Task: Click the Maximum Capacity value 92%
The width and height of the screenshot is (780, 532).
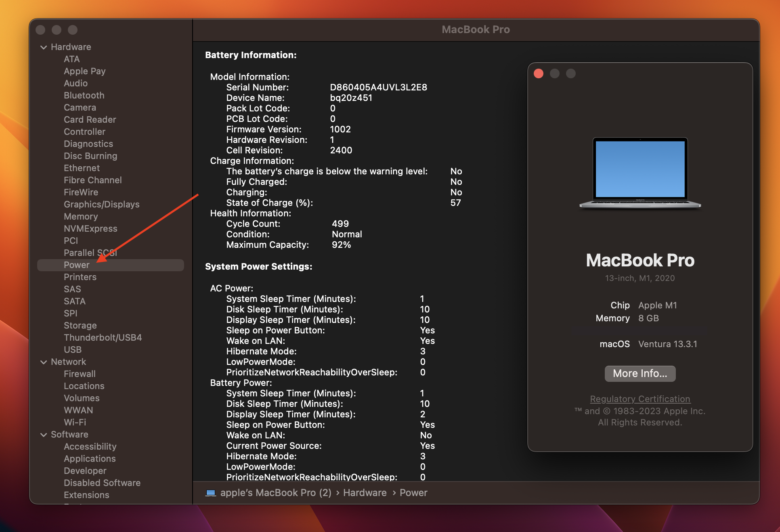Action: click(x=341, y=245)
